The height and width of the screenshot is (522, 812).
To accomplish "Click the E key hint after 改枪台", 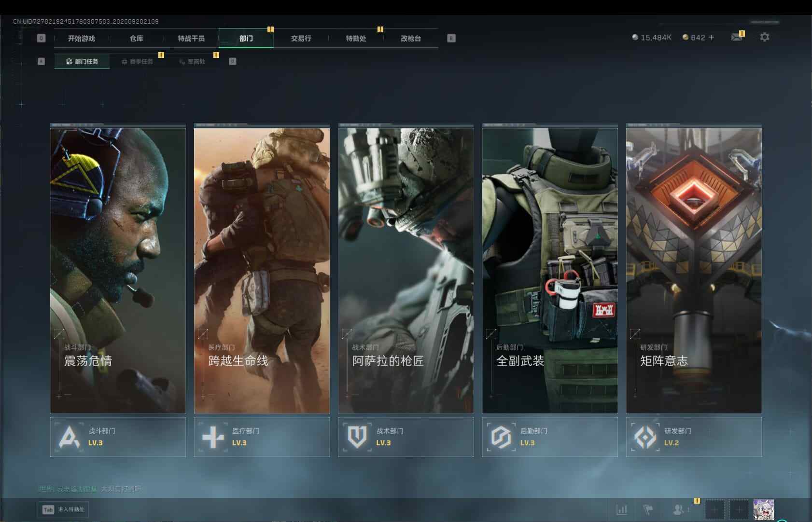I will pyautogui.click(x=451, y=38).
